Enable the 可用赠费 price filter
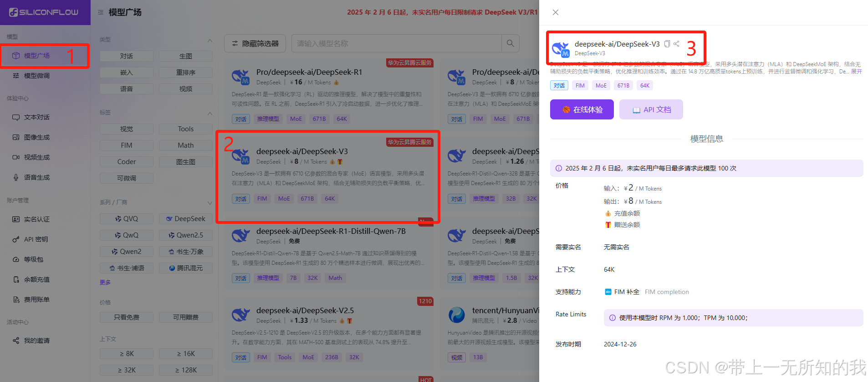The width and height of the screenshot is (868, 382). 186,317
